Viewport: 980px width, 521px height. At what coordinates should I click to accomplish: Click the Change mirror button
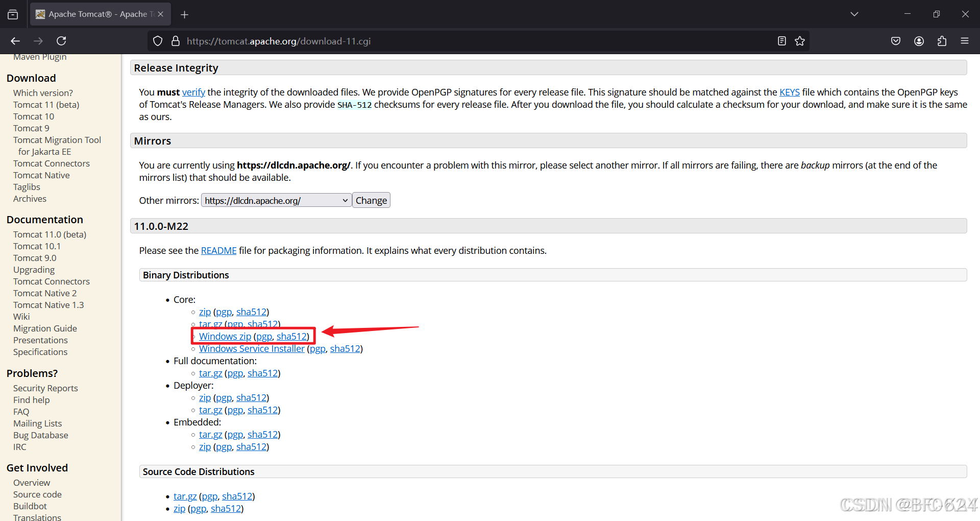[x=371, y=200]
